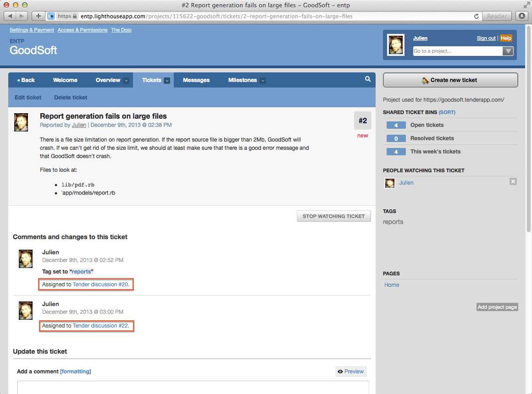Switch to the Overview tab
This screenshot has height=394, width=532.
point(108,80)
